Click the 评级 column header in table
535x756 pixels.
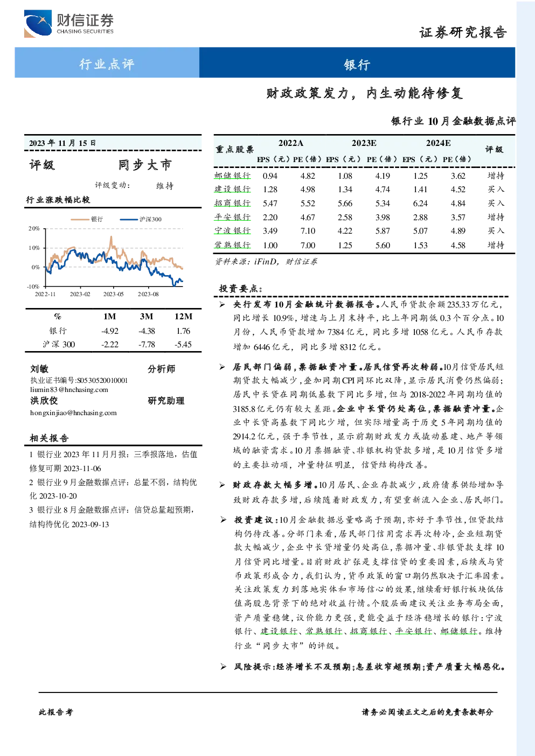tap(494, 149)
